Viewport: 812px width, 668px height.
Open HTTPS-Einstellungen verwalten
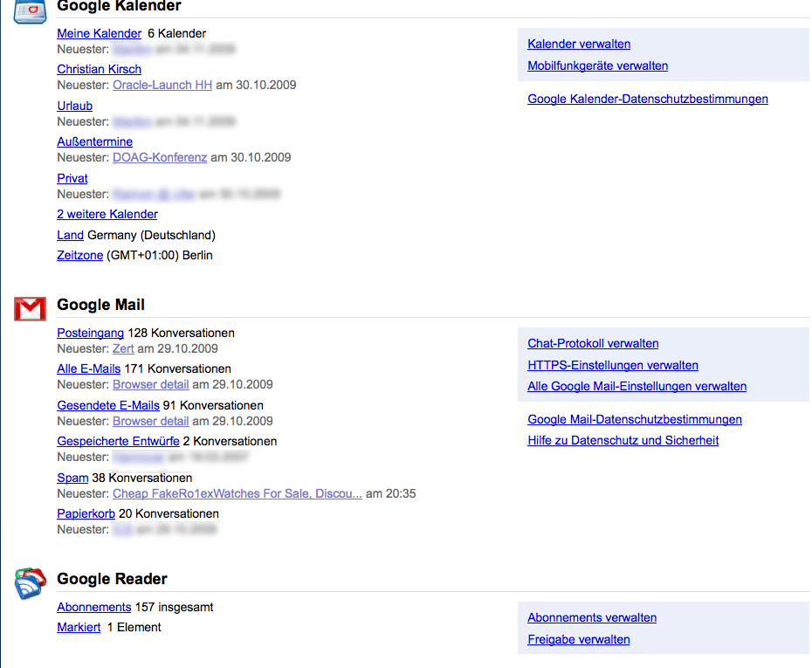[x=613, y=365]
